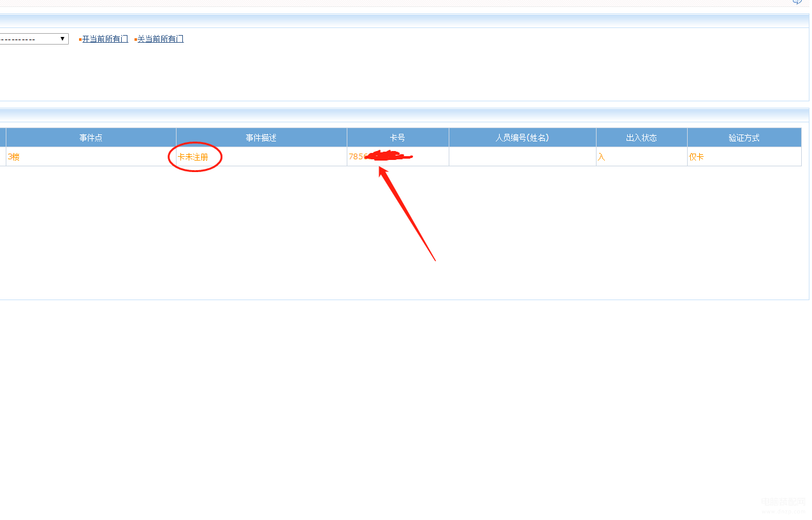The image size is (812, 520).
Task: Select the 3楼 event point cell
Action: (x=91, y=157)
